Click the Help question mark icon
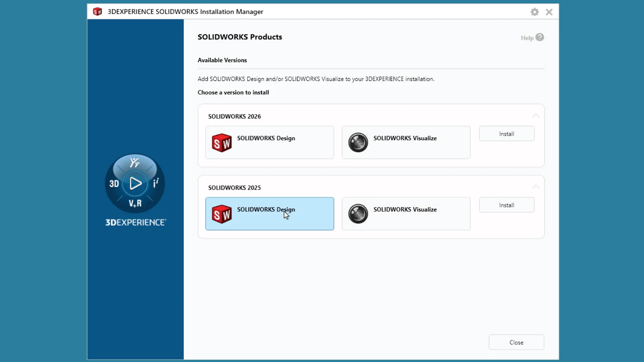Image resolution: width=644 pixels, height=362 pixels. click(x=540, y=37)
